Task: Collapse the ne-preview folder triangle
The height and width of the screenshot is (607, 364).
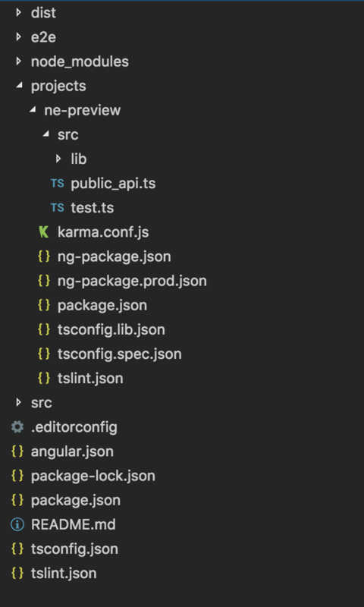Action: tap(33, 110)
